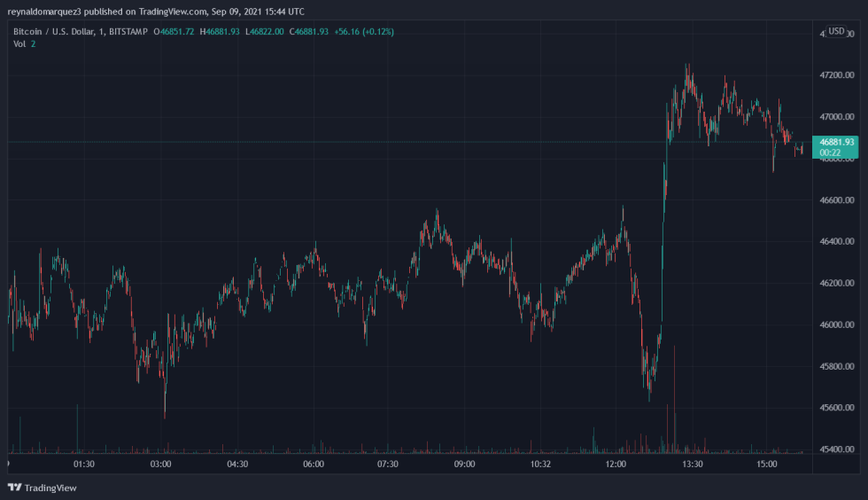The width and height of the screenshot is (868, 500).
Task: Click the 10:32 time axis label
Action: click(540, 464)
